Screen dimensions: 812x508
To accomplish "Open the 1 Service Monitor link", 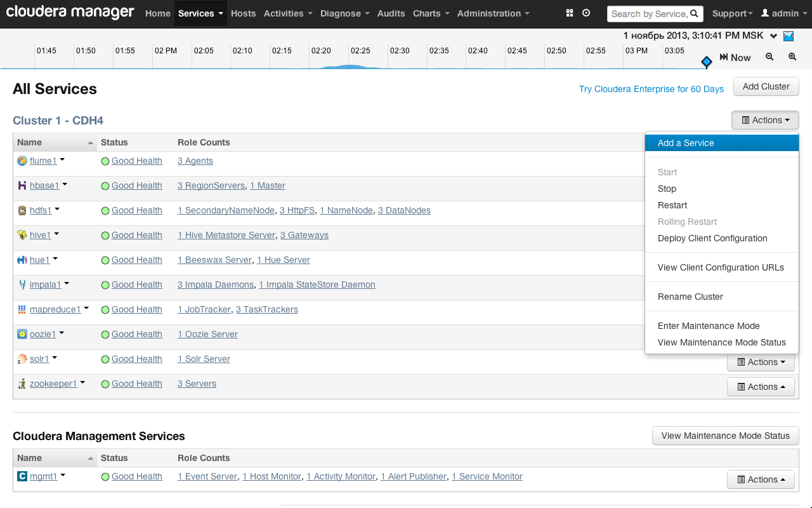I will point(487,476).
